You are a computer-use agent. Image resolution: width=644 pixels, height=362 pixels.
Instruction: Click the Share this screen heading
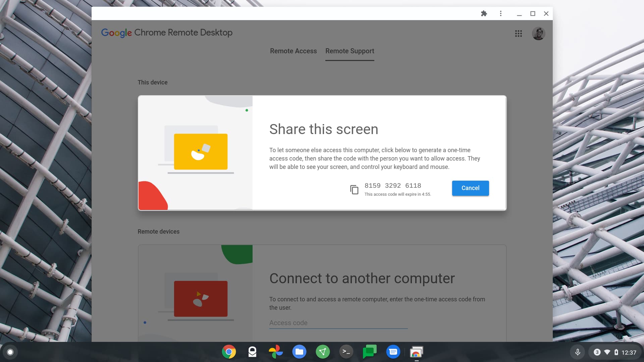pos(324,129)
